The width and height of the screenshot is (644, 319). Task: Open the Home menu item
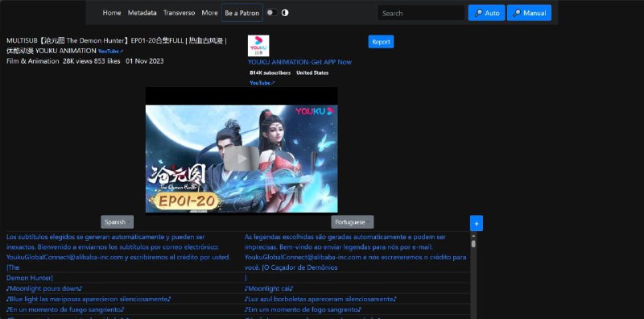(112, 13)
